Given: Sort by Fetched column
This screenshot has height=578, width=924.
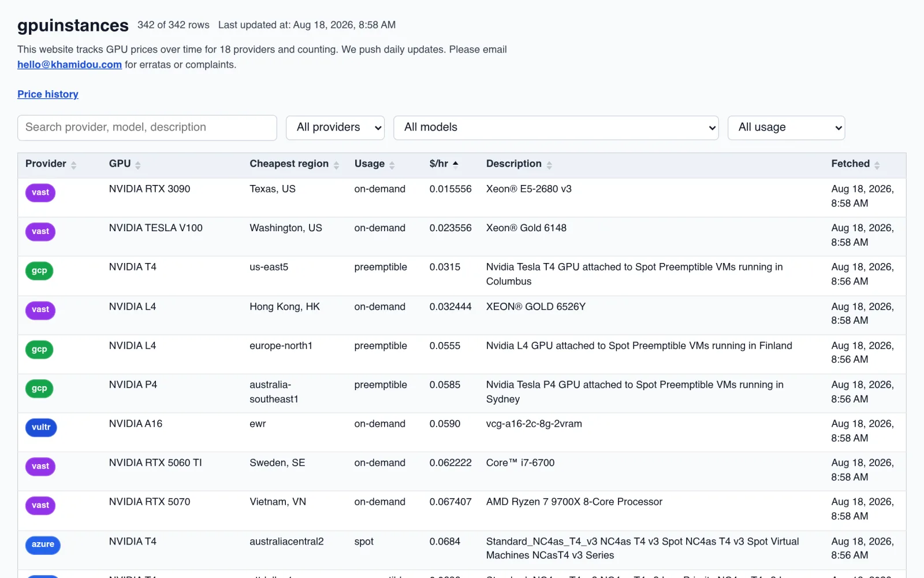Looking at the screenshot, I should [x=856, y=164].
